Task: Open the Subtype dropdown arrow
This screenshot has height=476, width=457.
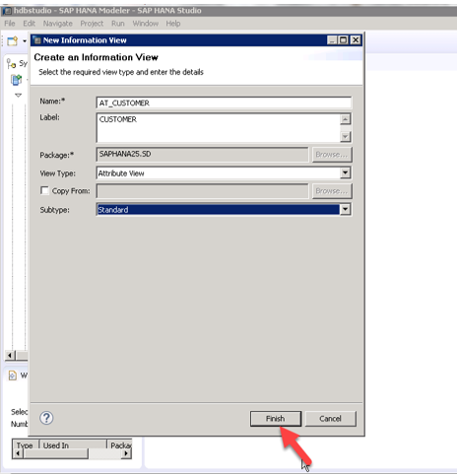Action: (x=345, y=209)
